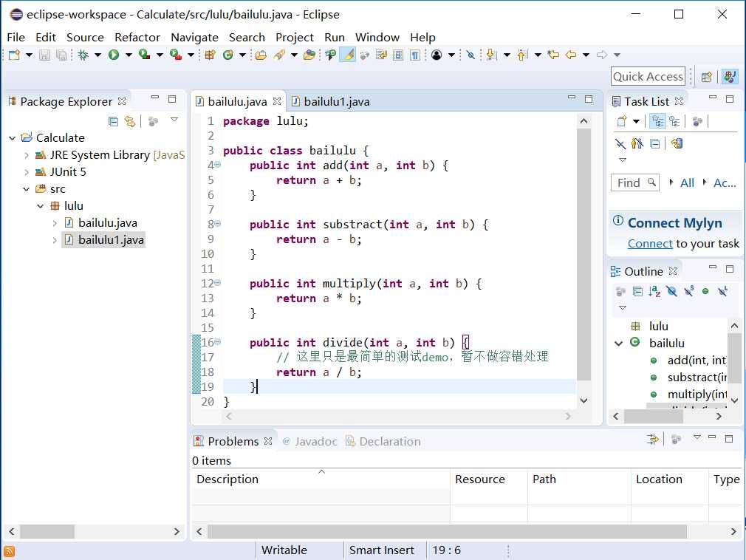Screen dimensions: 746x560
Task: Switch to the Declaration tab
Action: point(383,442)
